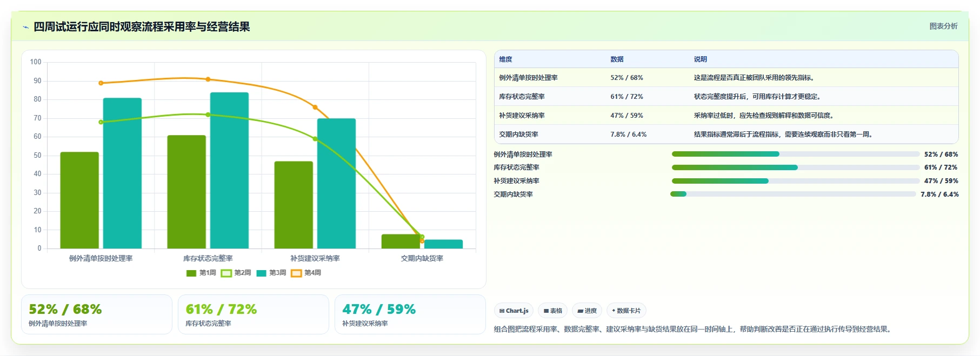Click the x-axis label 补货建议采纳率
Viewport: 980px width, 356px height.
click(x=315, y=258)
